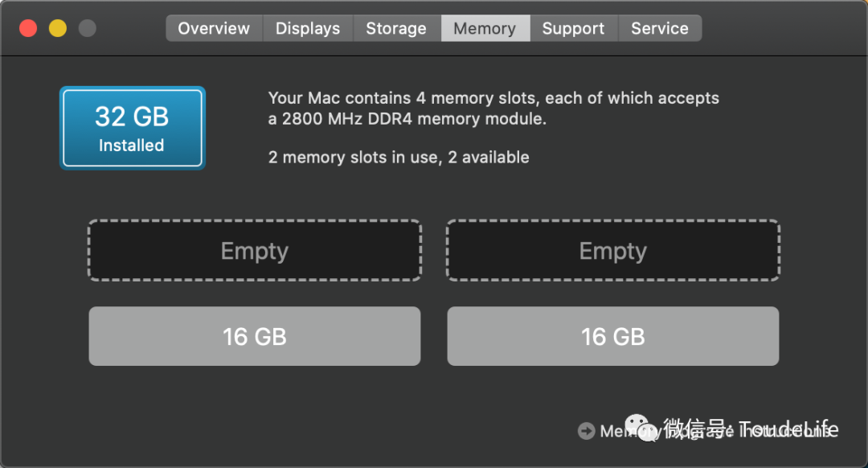Click the grayed-out zoom window button

point(87,28)
